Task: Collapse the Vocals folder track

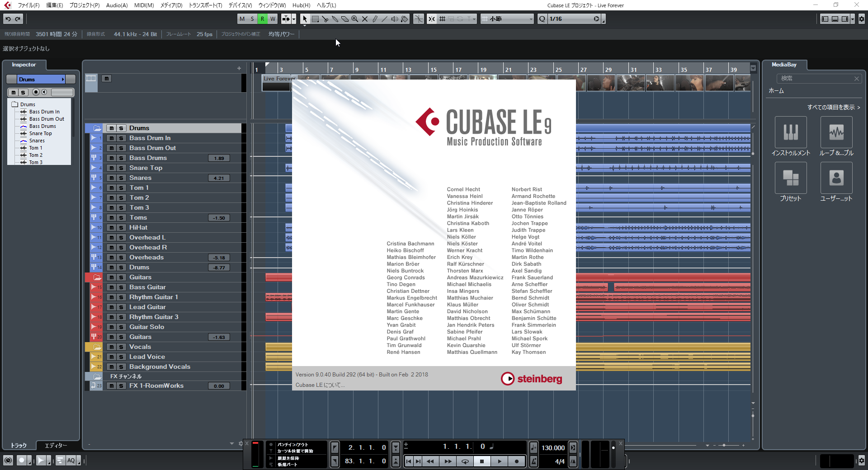Action: 97,347
